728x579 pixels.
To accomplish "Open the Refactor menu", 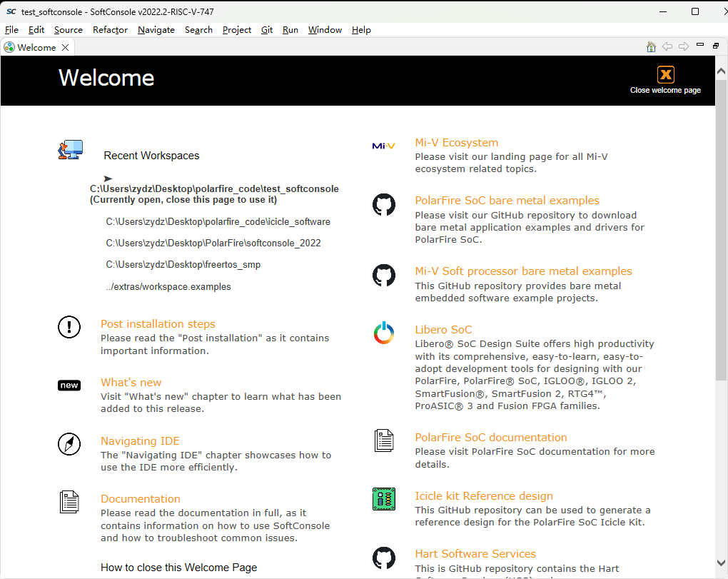I will [x=110, y=30].
